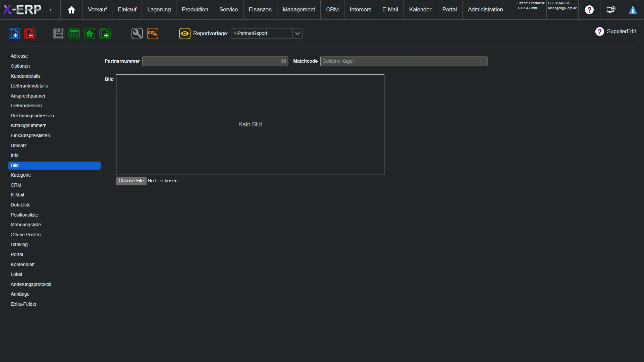Toggle the yellow eye report preview
Viewport: 644px width, 362px height.
pyautogui.click(x=185, y=34)
